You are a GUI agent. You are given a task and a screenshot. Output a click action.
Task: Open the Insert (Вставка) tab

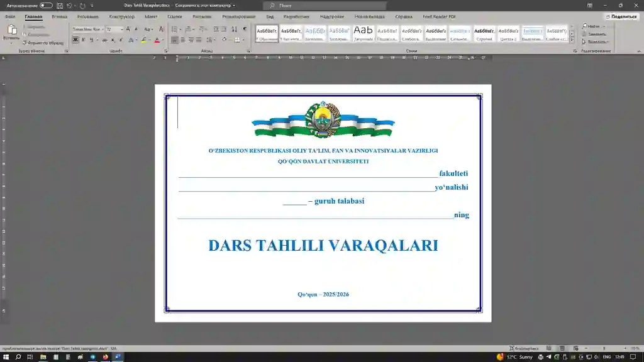[x=60, y=17]
